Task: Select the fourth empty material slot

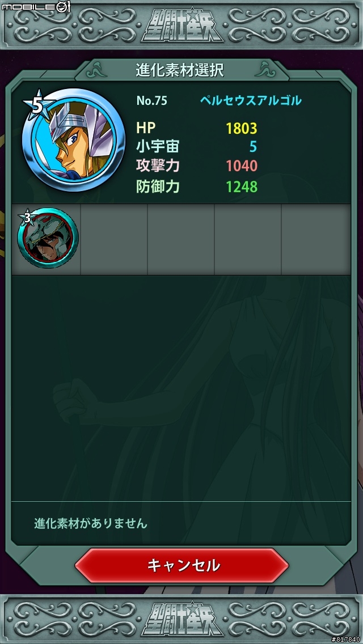Action: click(x=248, y=239)
